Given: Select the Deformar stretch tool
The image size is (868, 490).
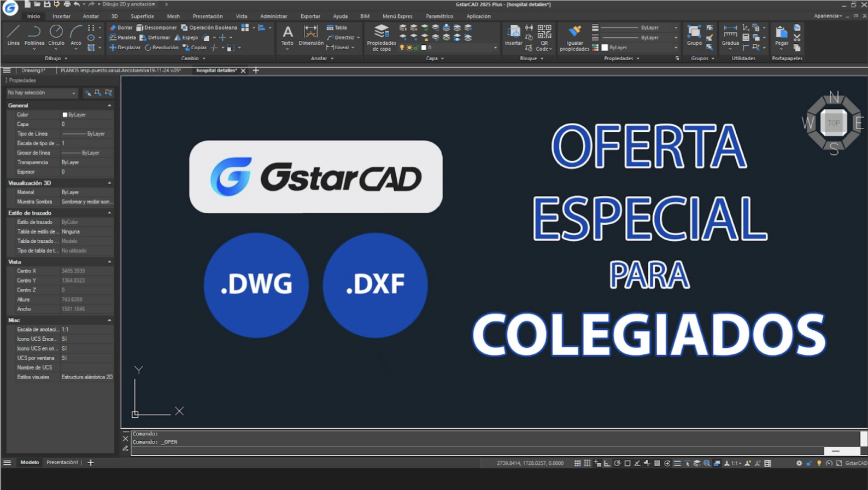Looking at the screenshot, I should [x=155, y=38].
